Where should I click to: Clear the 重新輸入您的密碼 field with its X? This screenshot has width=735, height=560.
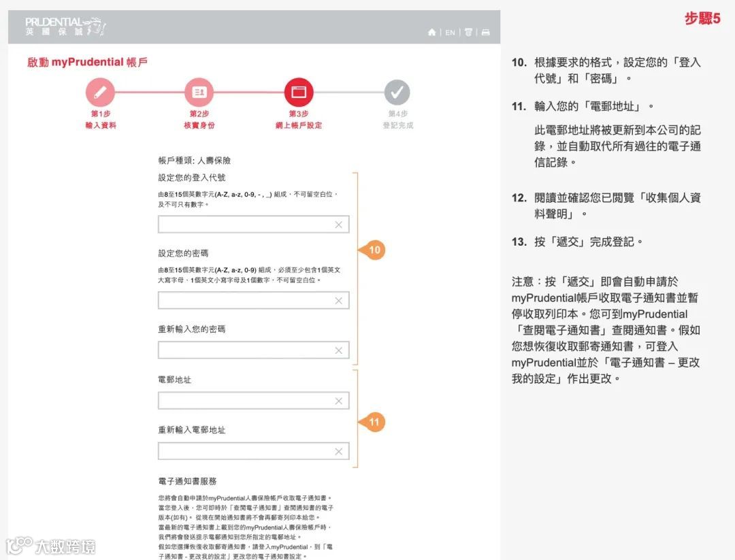click(338, 350)
